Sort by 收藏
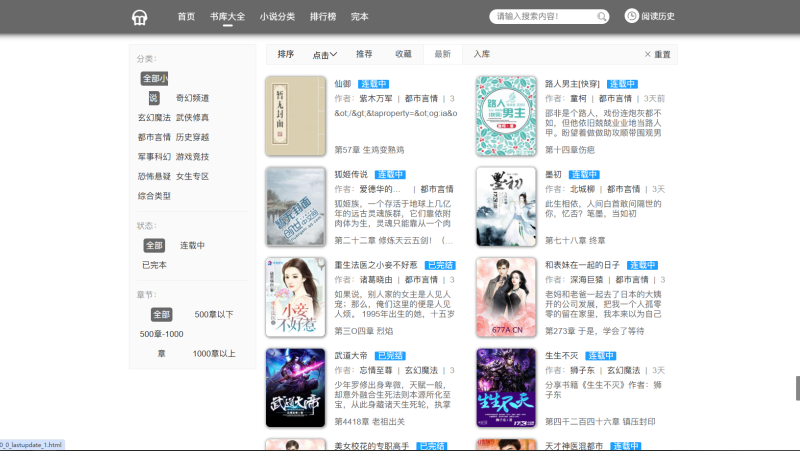This screenshot has height=451, width=800. point(404,54)
